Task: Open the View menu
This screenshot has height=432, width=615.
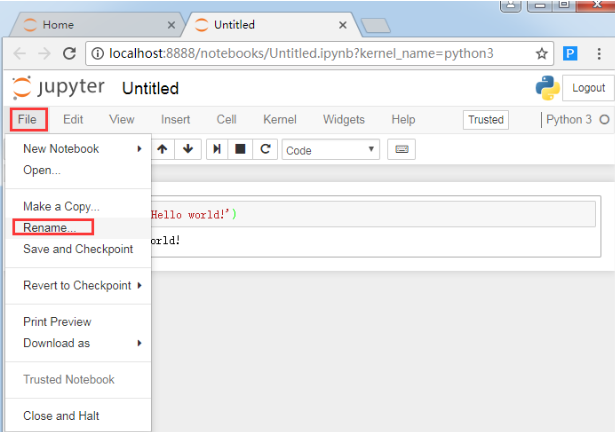Action: tap(122, 119)
